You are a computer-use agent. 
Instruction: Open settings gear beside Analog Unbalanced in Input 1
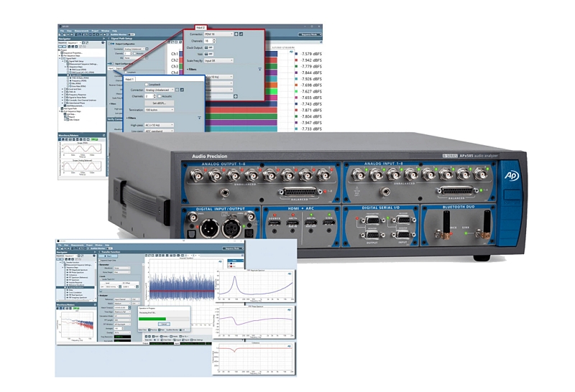coord(177,90)
